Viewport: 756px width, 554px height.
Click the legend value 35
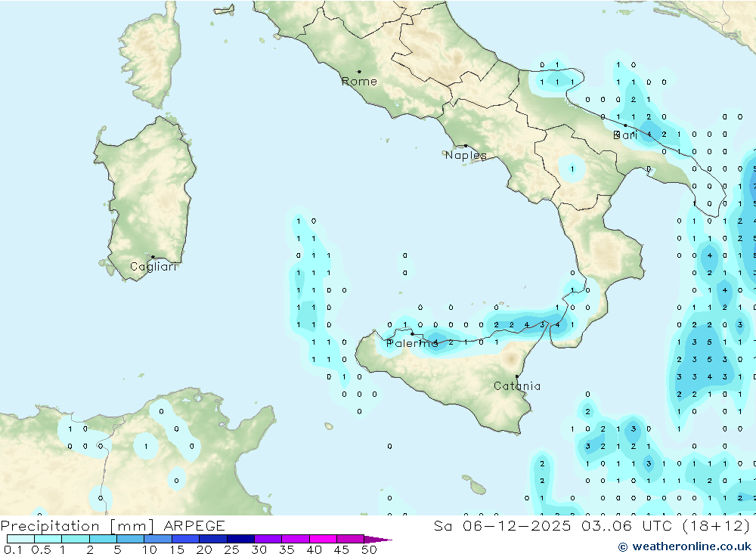[x=287, y=549]
